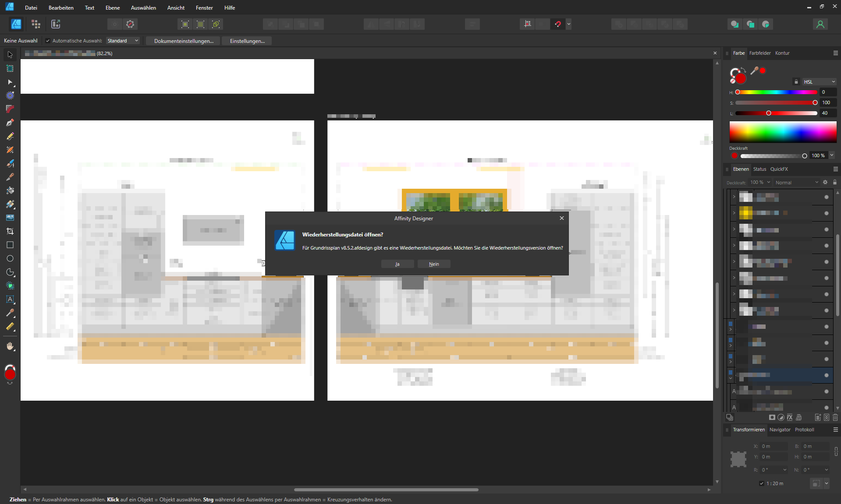
Task: Click the hue slider in Farbe panel
Action: click(x=777, y=92)
